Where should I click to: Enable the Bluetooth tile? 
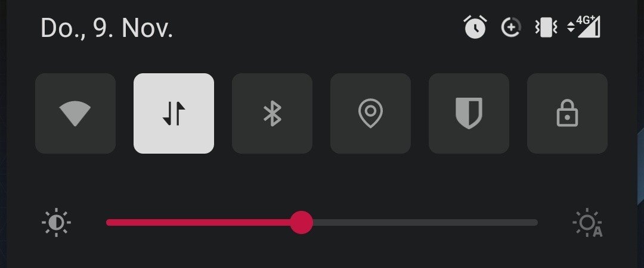coord(273,113)
